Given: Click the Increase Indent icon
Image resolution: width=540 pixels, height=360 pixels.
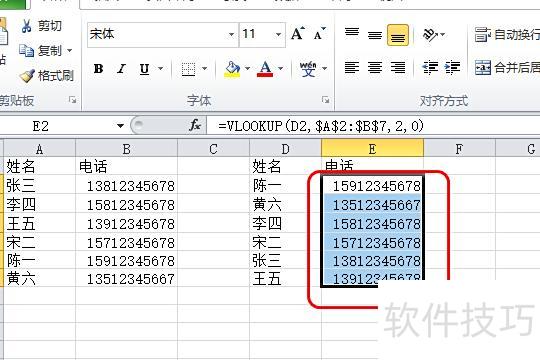Looking at the screenshot, I should point(452,68).
